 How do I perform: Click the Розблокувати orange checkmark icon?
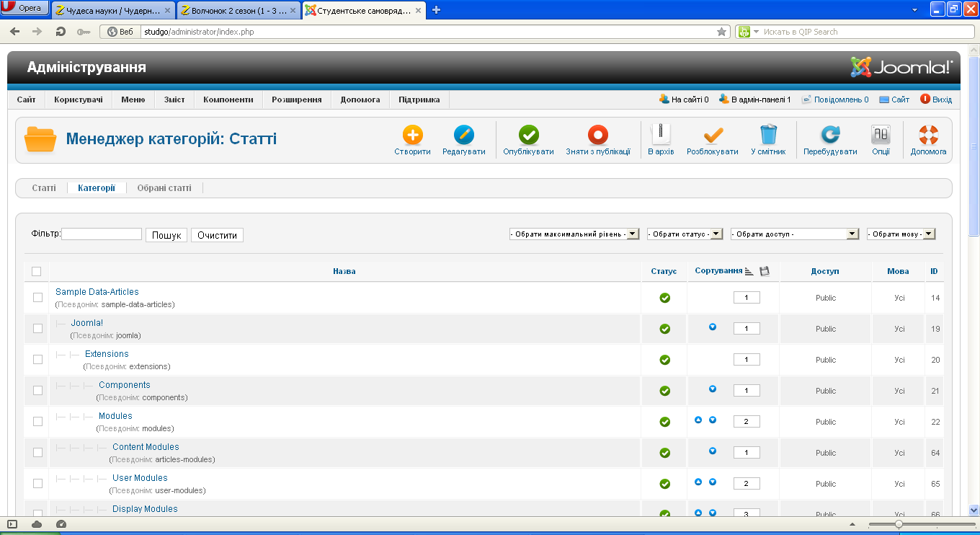click(713, 135)
